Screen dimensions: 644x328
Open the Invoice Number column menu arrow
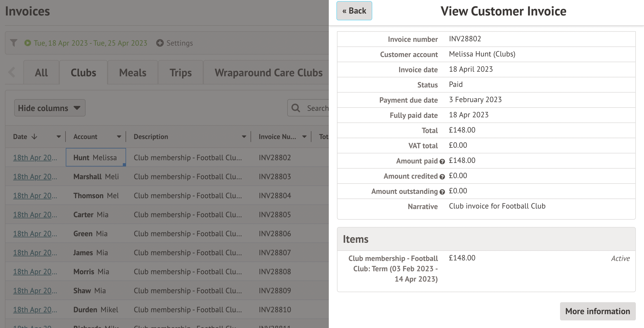[304, 137]
